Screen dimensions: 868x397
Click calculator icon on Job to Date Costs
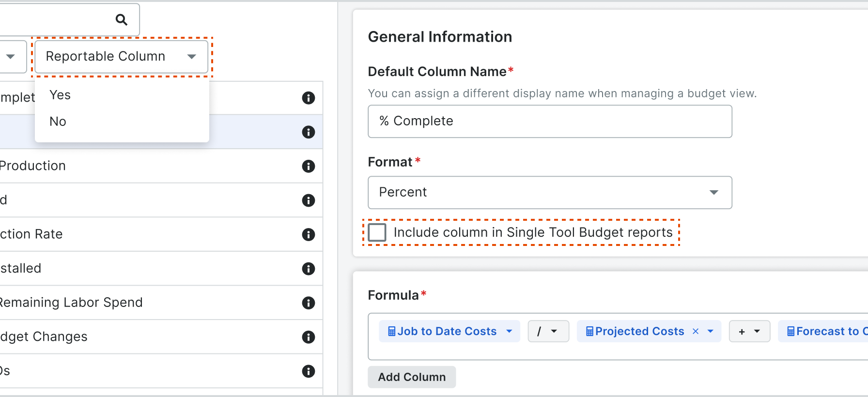392,332
